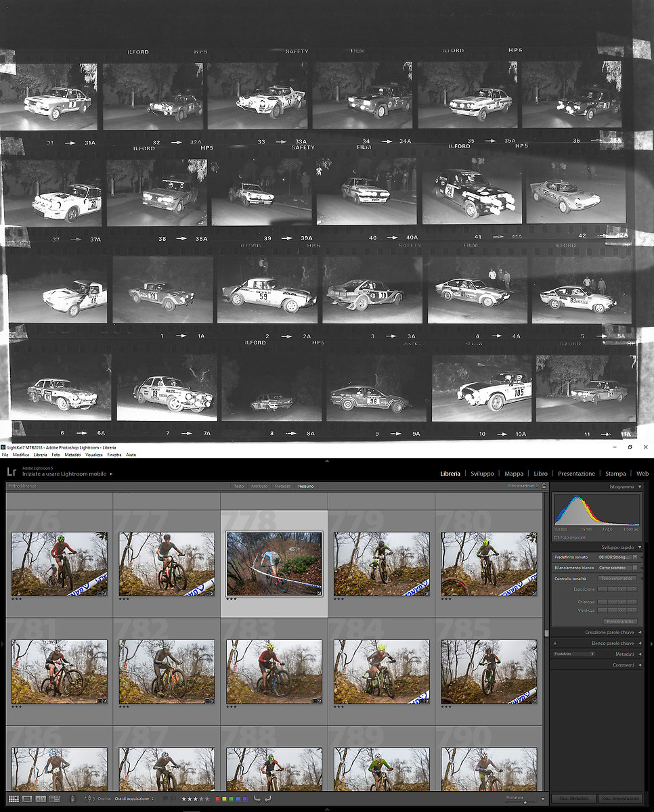The image size is (654, 812).
Task: Switch to Loupe view icon
Action: (x=27, y=799)
